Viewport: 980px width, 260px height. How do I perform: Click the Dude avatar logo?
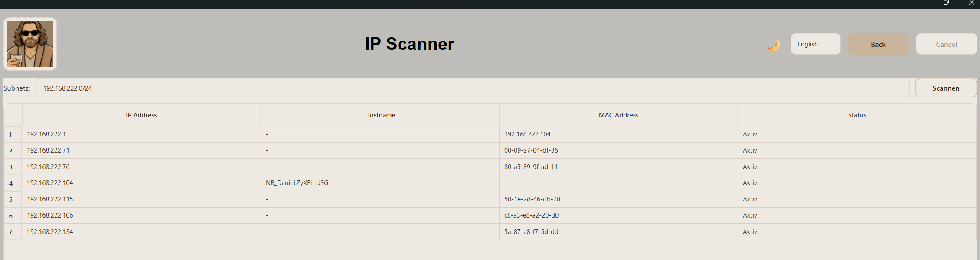click(30, 44)
